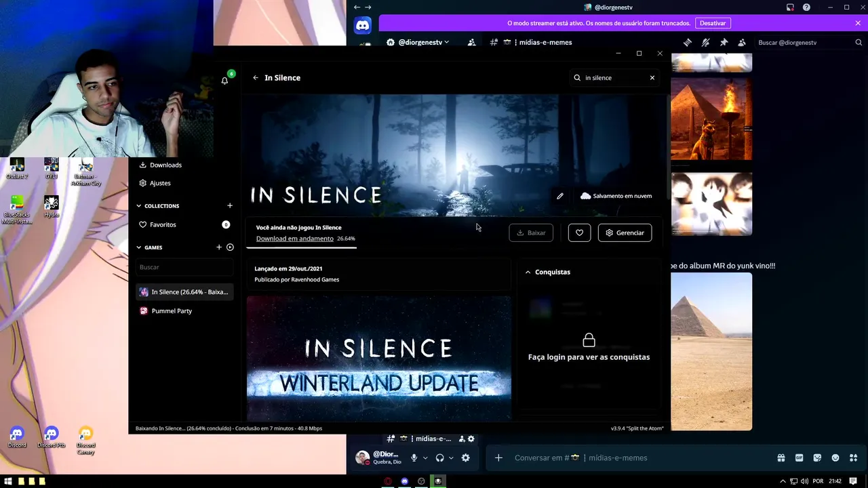
Task: Open microphone input options chevron
Action: pos(425,458)
